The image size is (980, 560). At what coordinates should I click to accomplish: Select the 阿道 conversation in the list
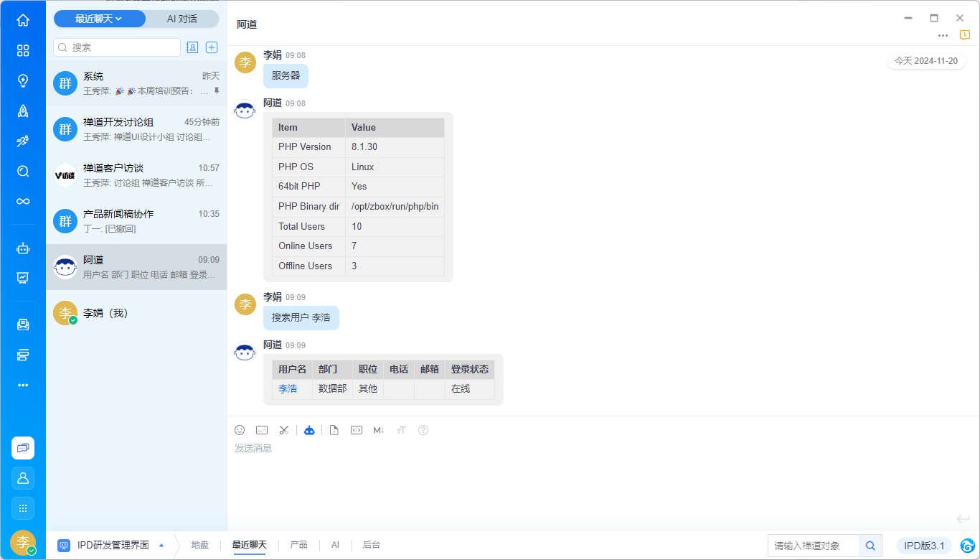coord(136,267)
